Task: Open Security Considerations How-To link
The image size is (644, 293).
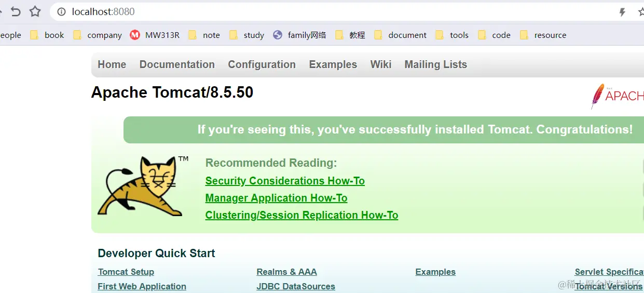Action: click(285, 181)
